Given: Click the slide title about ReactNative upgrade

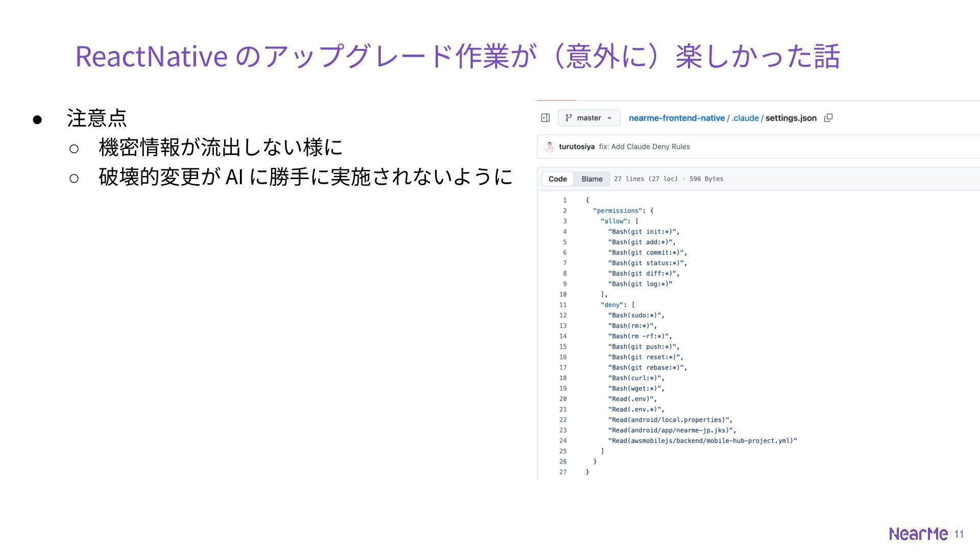Looking at the screenshot, I should pos(457,56).
